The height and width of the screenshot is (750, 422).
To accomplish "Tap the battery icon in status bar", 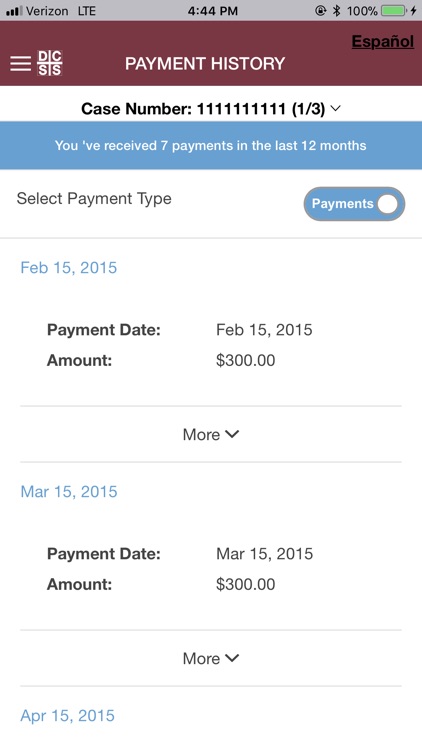I will pyautogui.click(x=394, y=11).
